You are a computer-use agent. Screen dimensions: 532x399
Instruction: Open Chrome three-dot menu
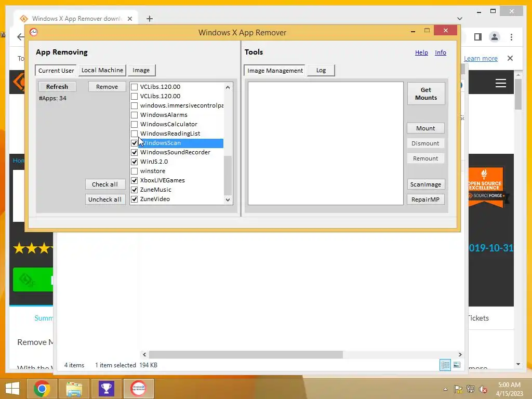point(511,37)
